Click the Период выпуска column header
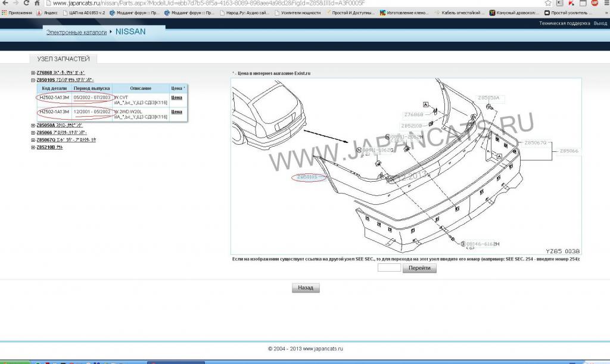The height and width of the screenshot is (364, 610). coord(92,88)
